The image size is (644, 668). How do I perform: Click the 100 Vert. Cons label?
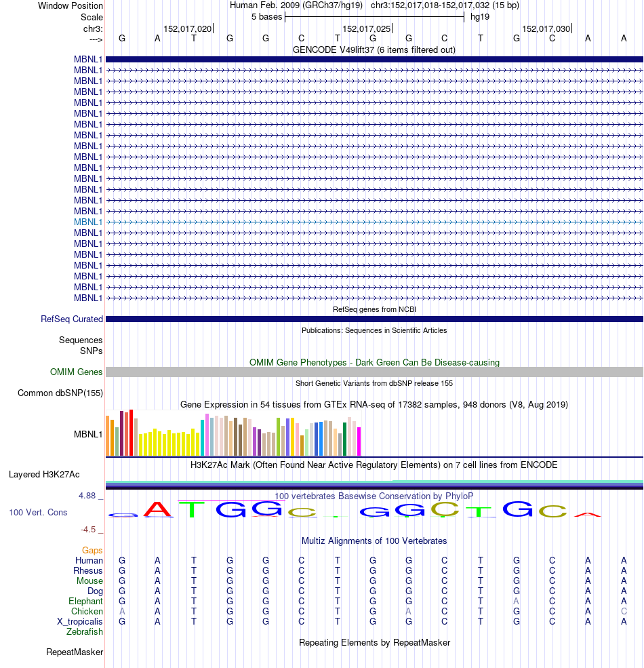click(39, 512)
